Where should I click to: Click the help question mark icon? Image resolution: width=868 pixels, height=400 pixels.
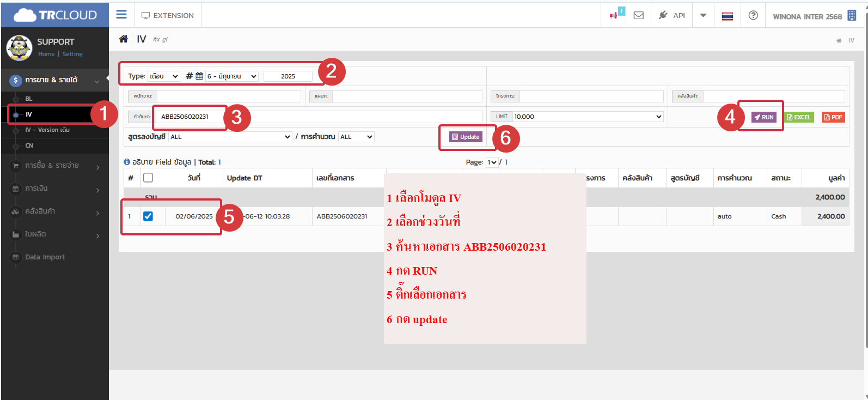pyautogui.click(x=753, y=15)
